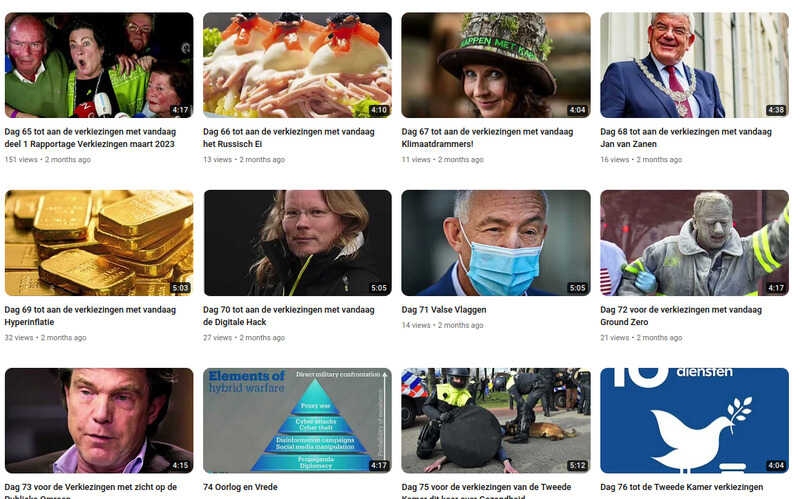Open the Dag 65 video thumbnail
This screenshot has height=499, width=800.
point(99,65)
